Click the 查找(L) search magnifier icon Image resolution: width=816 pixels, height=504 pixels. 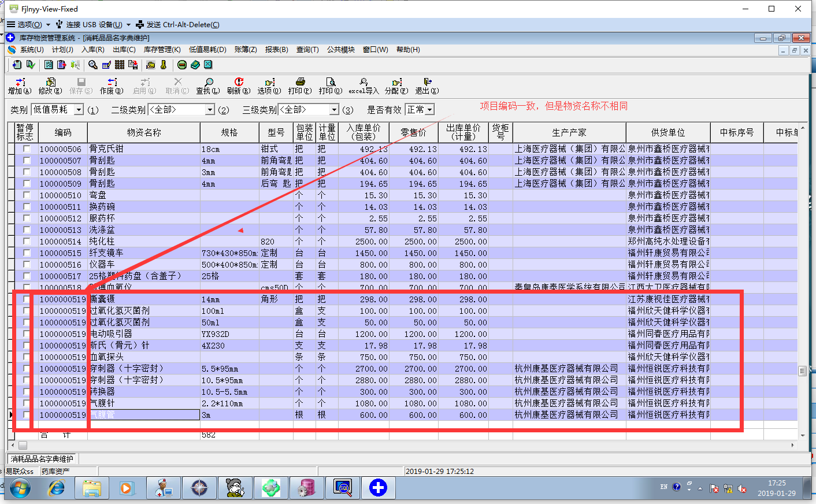tap(208, 83)
